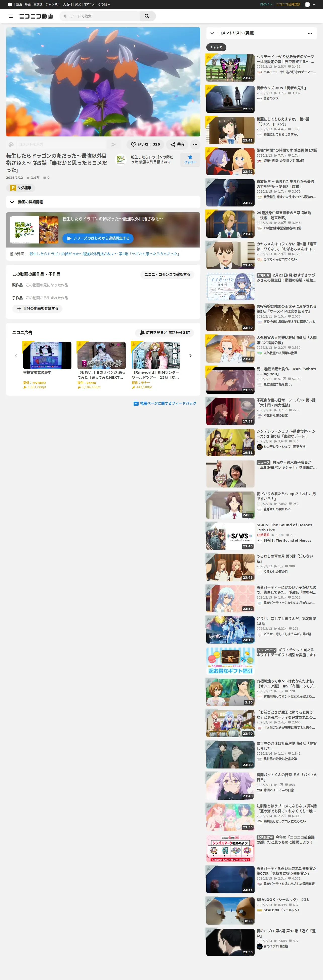Open the 静画 top menu item

coord(27,5)
